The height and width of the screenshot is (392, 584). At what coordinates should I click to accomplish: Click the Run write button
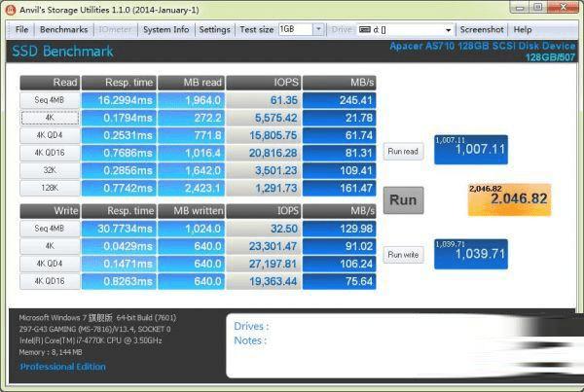403,255
